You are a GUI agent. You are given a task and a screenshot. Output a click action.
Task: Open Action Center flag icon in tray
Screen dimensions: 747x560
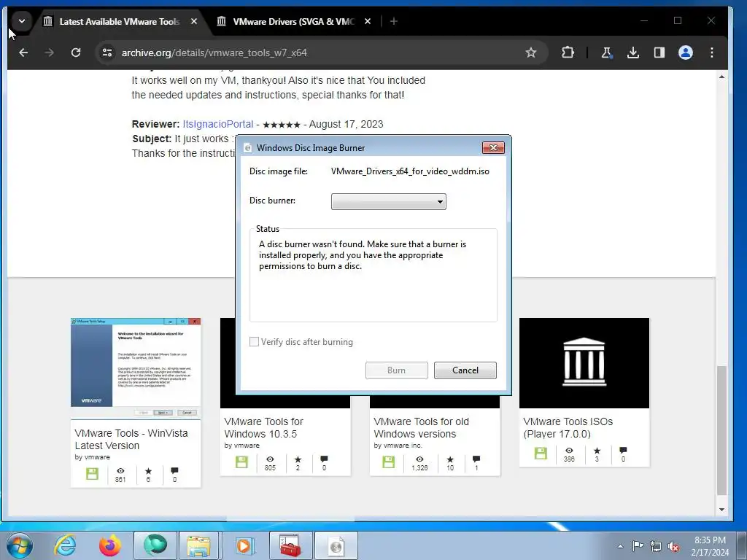pos(638,546)
